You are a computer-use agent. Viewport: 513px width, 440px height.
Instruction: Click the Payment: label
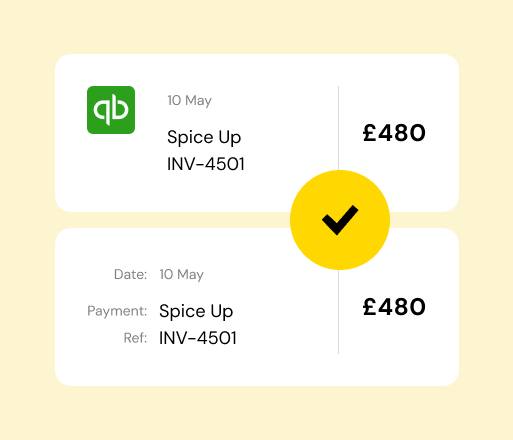tap(117, 311)
